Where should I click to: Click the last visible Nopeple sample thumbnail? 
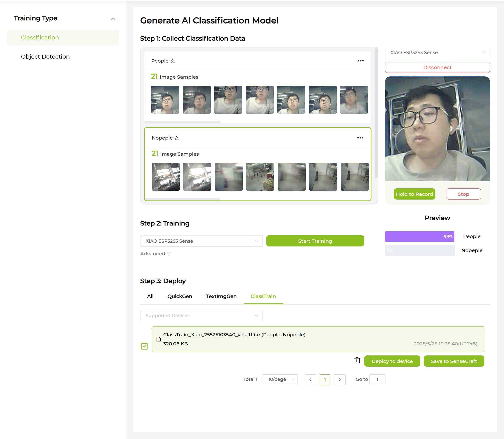coord(354,177)
